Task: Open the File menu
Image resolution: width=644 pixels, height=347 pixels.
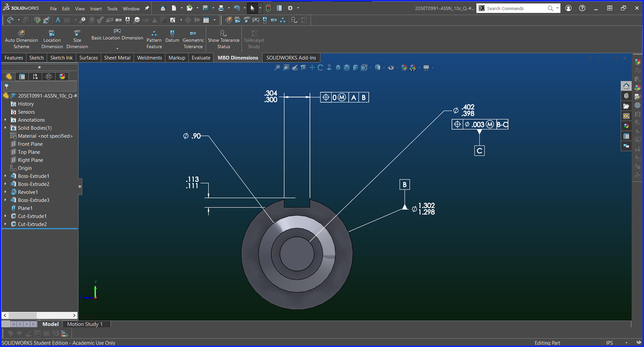Action: pos(53,8)
